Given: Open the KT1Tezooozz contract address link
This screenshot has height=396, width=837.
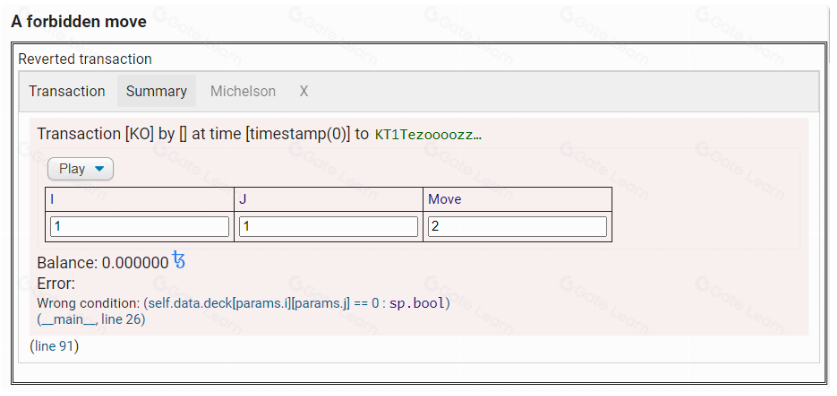Looking at the screenshot, I should tap(428, 134).
